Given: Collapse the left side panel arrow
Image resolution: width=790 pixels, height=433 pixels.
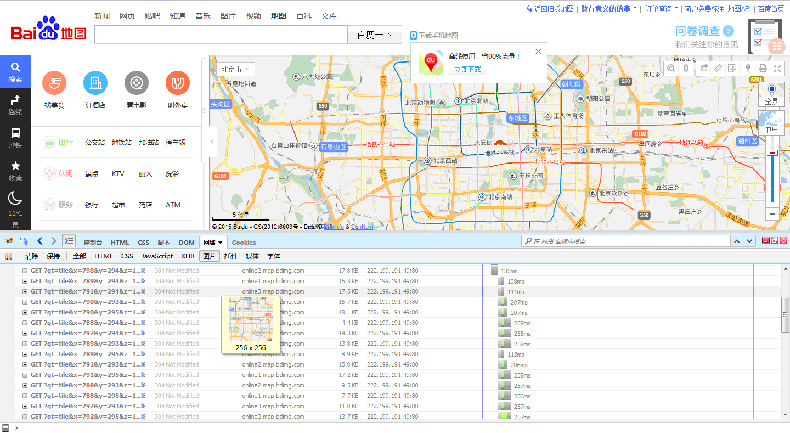Looking at the screenshot, I should 212,141.
